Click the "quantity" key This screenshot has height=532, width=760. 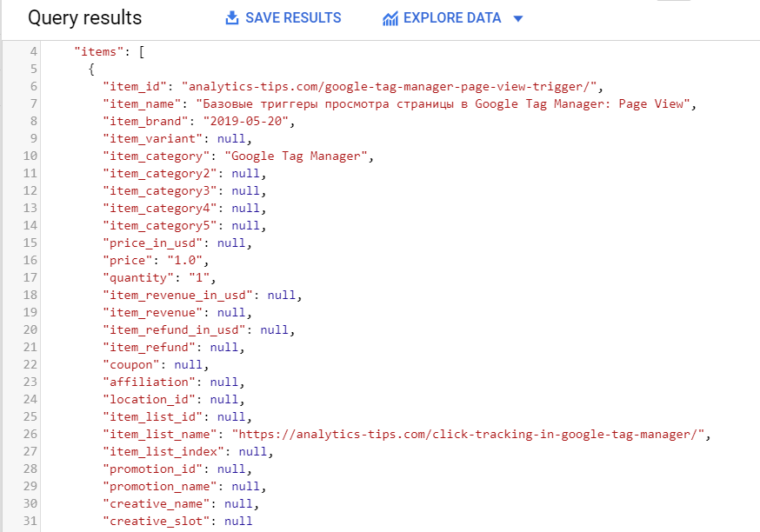(x=138, y=278)
